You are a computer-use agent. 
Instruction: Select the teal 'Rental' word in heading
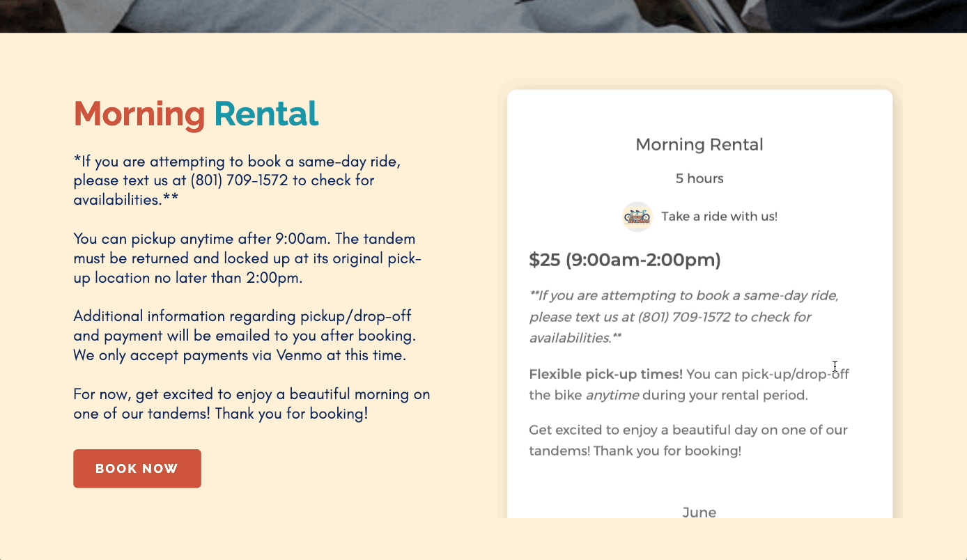(x=267, y=114)
